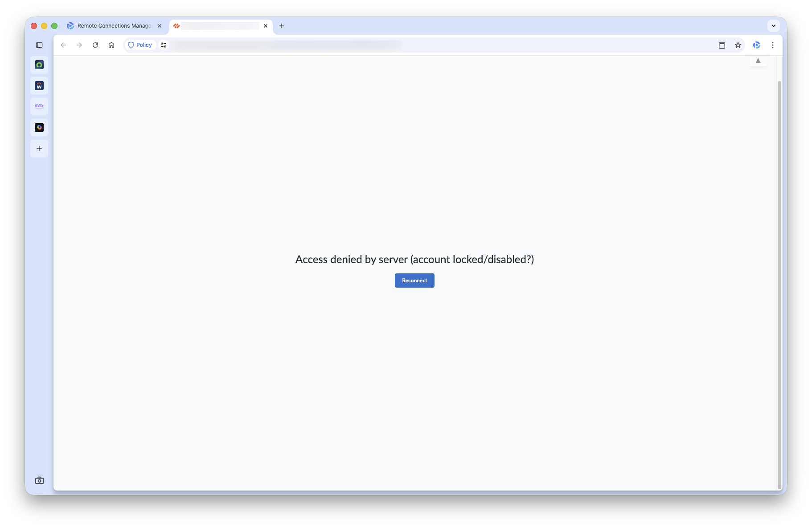Open the Workday app from the sidebar

coord(39,85)
